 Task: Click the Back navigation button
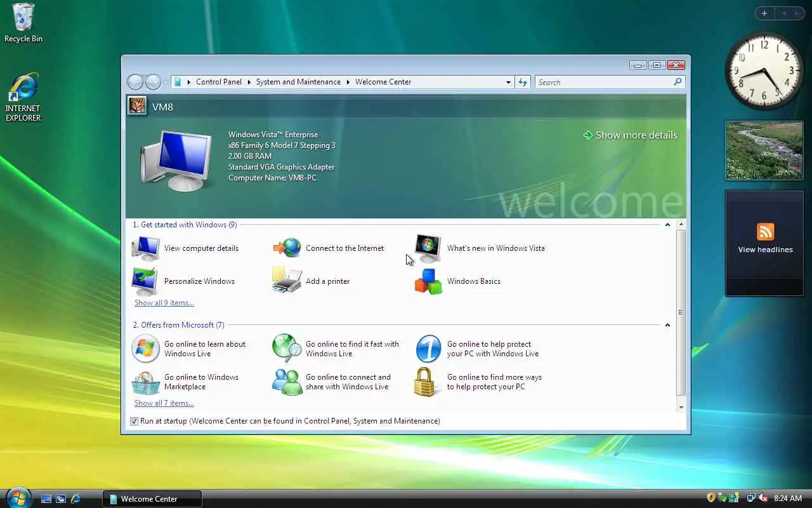pos(135,82)
